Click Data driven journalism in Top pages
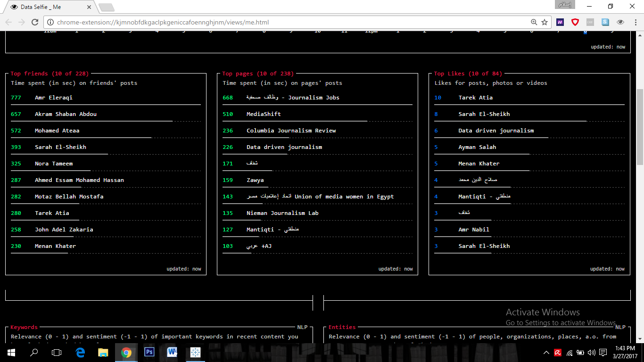644x362 pixels. pyautogui.click(x=284, y=147)
